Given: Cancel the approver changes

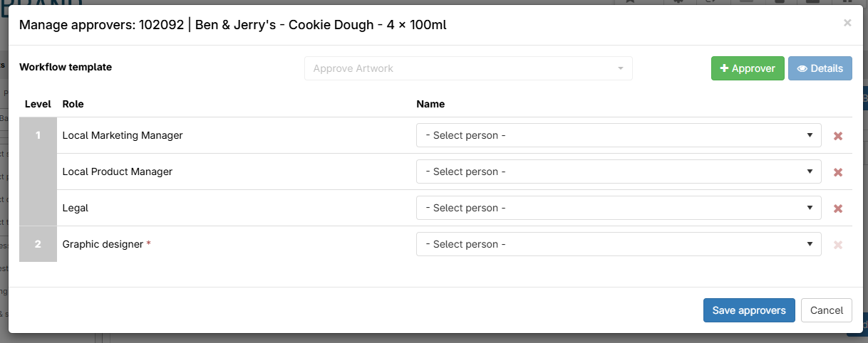Looking at the screenshot, I should coord(827,310).
